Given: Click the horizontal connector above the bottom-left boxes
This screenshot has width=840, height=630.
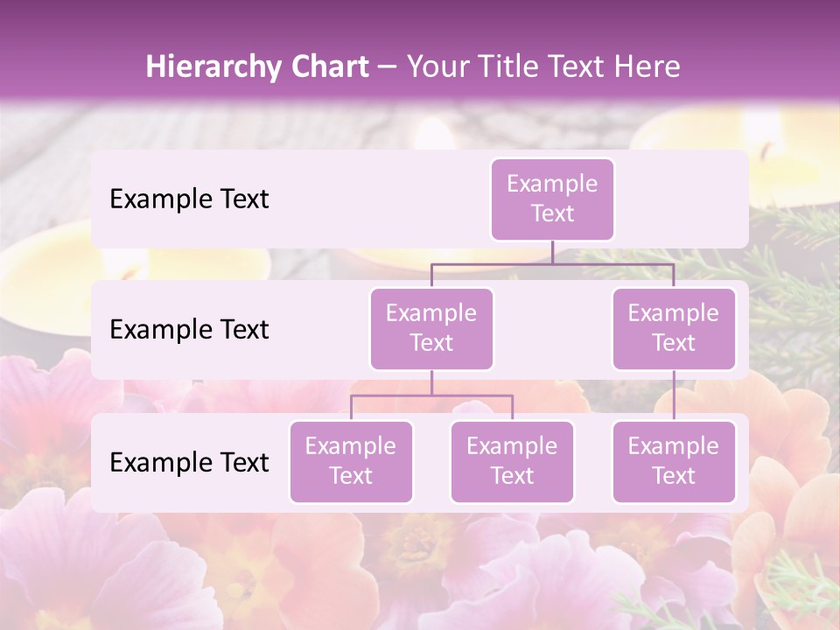Looking at the screenshot, I should click(x=394, y=395).
